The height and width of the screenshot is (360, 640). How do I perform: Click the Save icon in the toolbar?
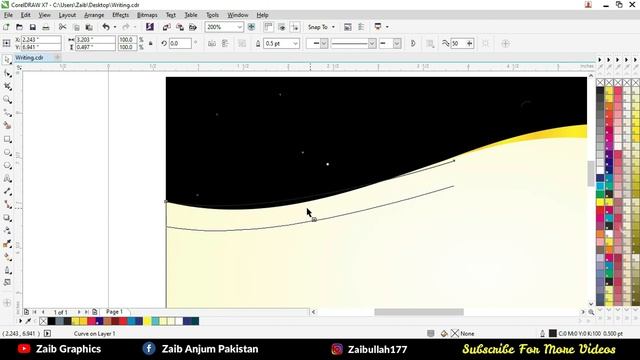[33, 27]
